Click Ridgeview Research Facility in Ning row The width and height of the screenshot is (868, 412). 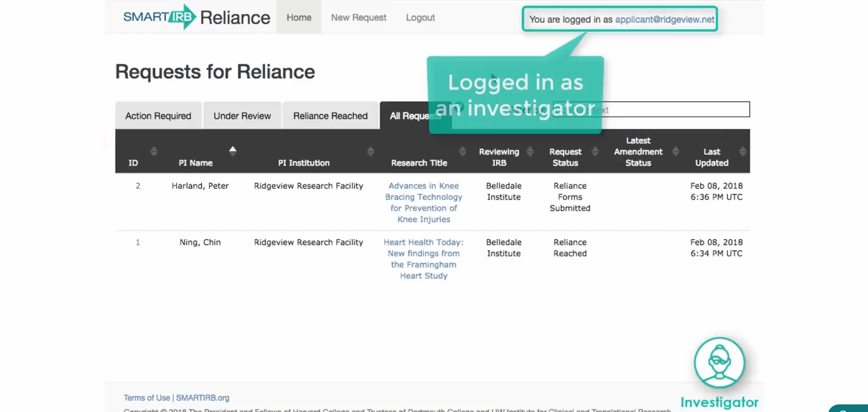[308, 242]
